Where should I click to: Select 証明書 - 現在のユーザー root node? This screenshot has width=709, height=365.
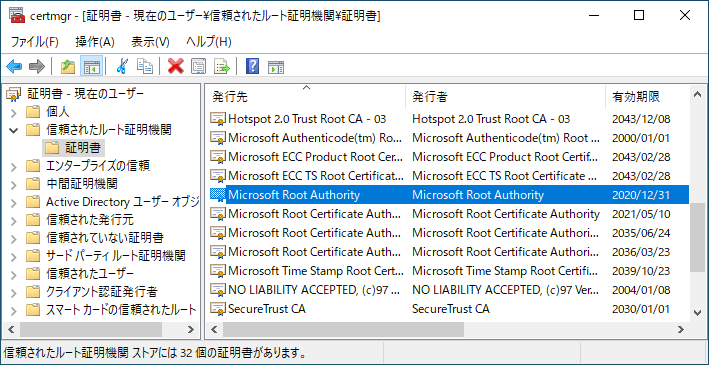click(85, 94)
